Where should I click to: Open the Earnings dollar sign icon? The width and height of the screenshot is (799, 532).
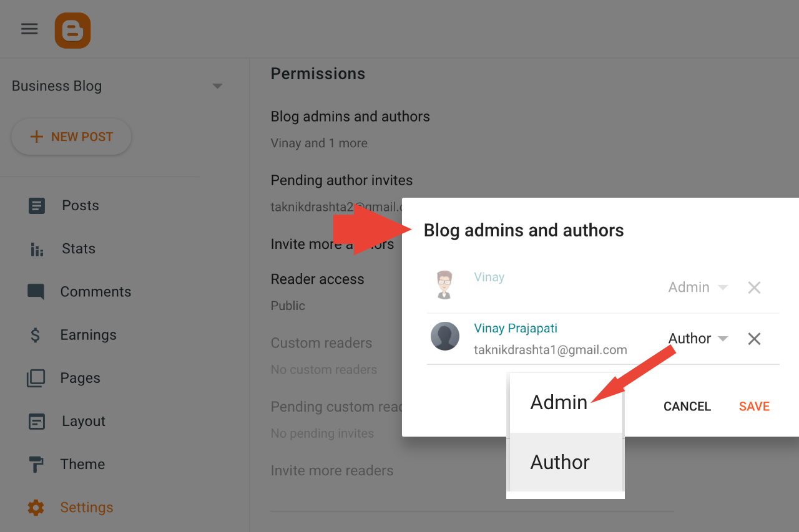click(x=36, y=335)
